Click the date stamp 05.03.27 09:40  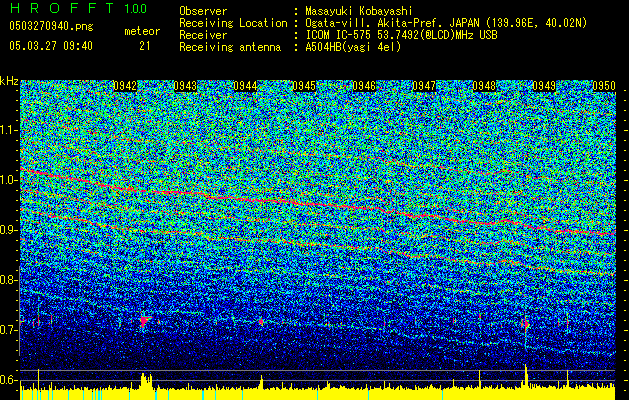pyautogui.click(x=51, y=46)
